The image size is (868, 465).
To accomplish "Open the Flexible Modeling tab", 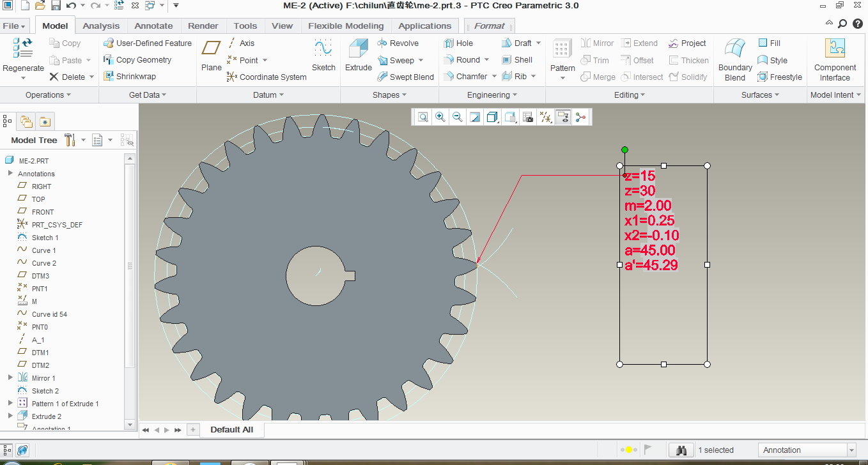I will click(x=346, y=26).
